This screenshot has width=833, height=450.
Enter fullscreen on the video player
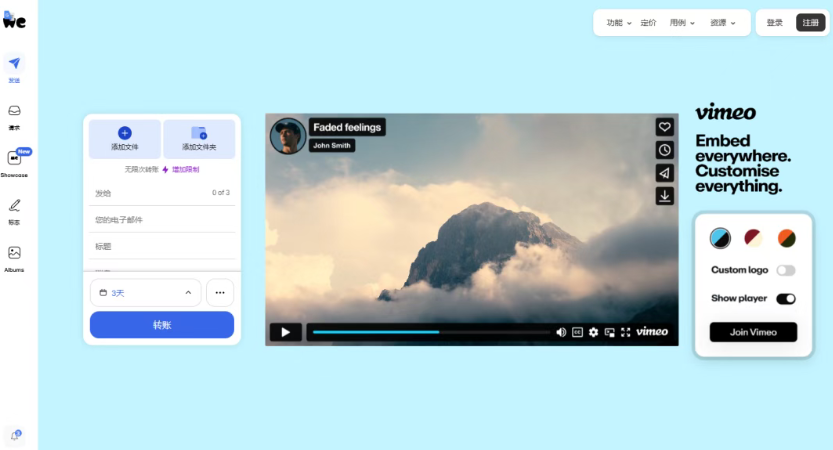626,332
